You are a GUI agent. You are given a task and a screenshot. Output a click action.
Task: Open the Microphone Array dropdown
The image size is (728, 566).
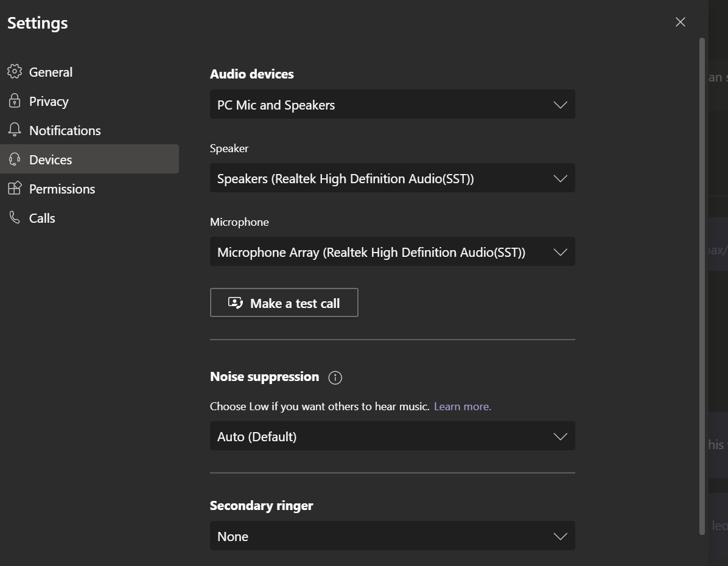[x=392, y=252]
